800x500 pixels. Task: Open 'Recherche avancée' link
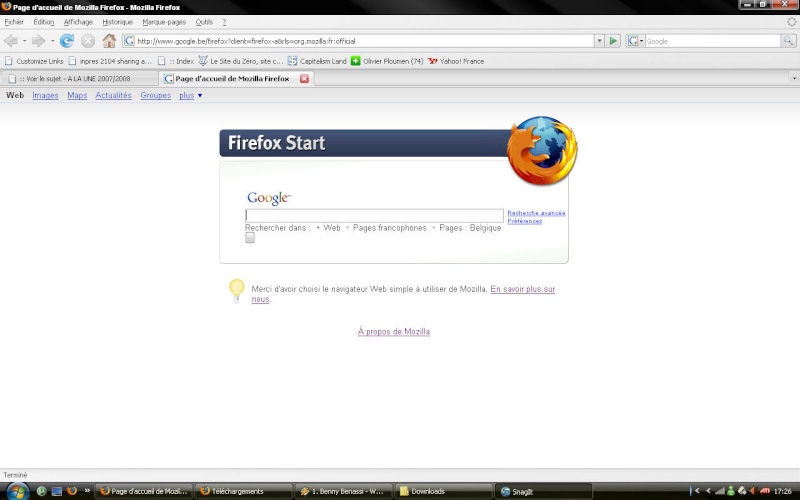(536, 213)
